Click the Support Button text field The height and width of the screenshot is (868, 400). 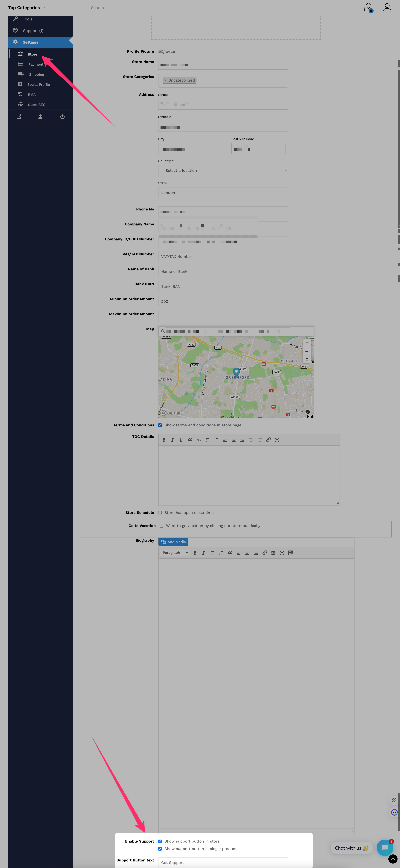pyautogui.click(x=223, y=862)
